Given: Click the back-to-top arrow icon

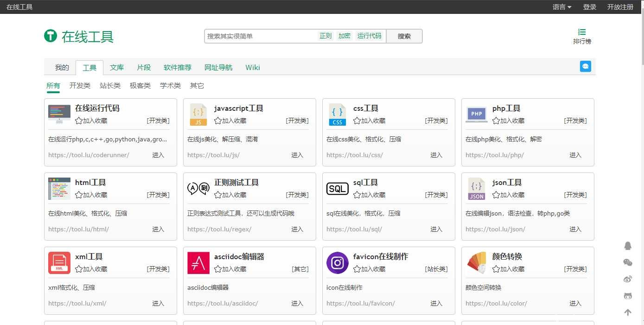Looking at the screenshot, I should [x=628, y=312].
